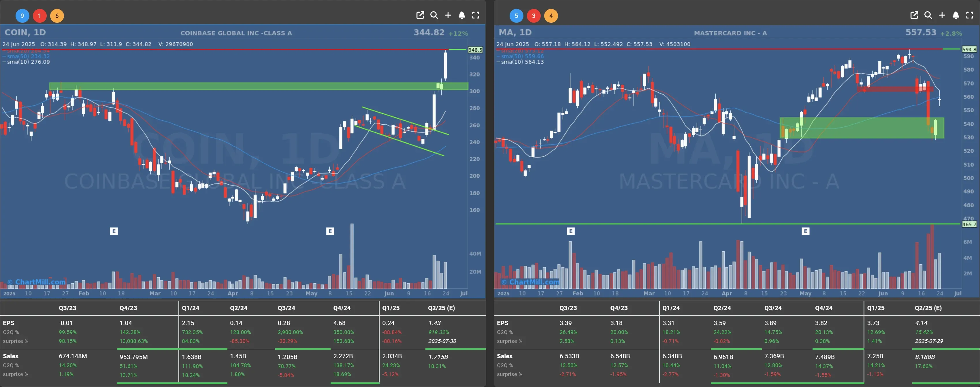Click the MA, 1D chart title
Screen dimensions: 980x387
[515, 32]
